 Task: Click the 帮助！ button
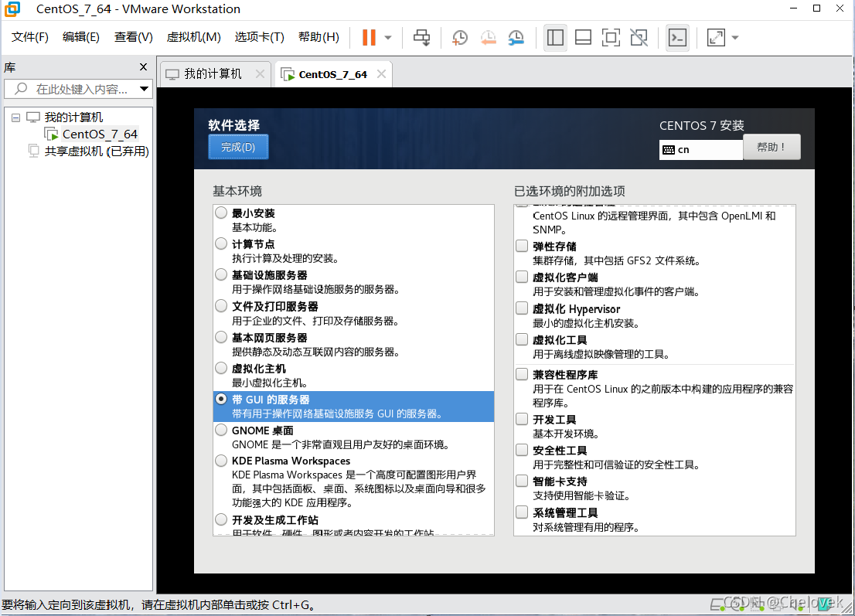pyautogui.click(x=772, y=147)
